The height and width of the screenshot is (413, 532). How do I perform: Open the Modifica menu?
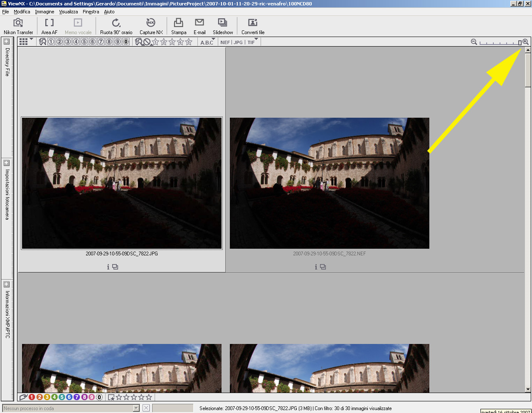coord(22,12)
